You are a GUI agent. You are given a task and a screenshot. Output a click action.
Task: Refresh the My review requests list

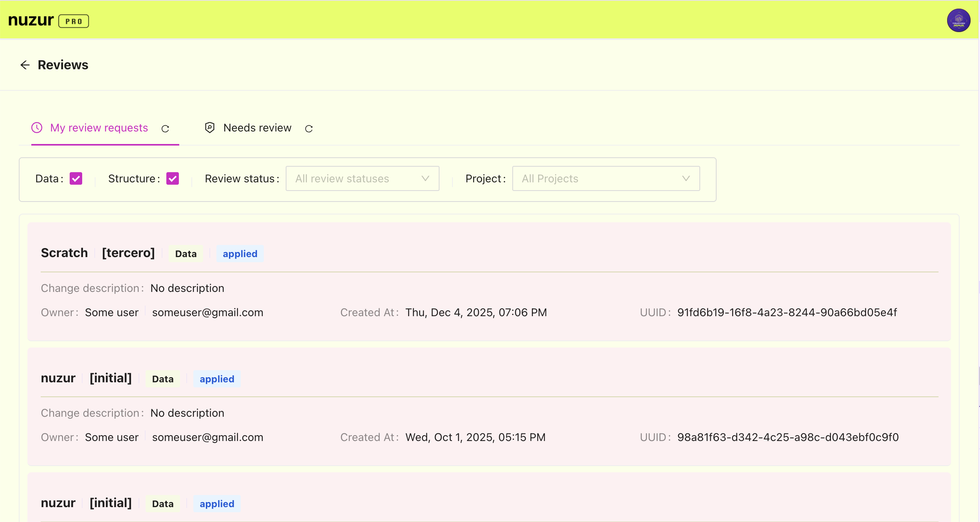[x=165, y=129]
